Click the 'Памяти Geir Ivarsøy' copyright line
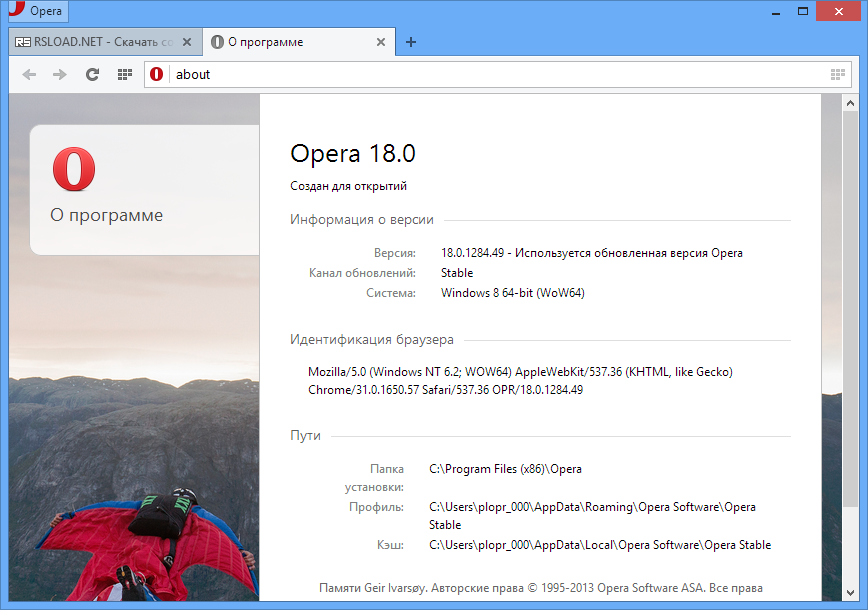 coord(541,588)
